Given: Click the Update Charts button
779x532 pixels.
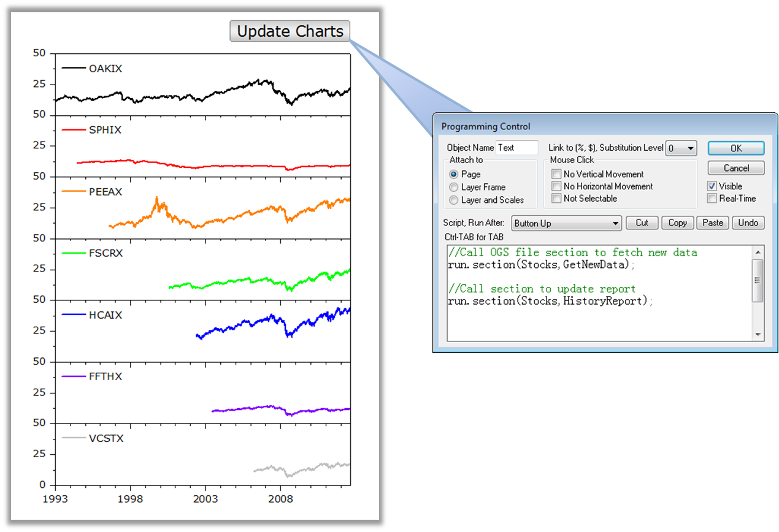Looking at the screenshot, I should pyautogui.click(x=290, y=31).
